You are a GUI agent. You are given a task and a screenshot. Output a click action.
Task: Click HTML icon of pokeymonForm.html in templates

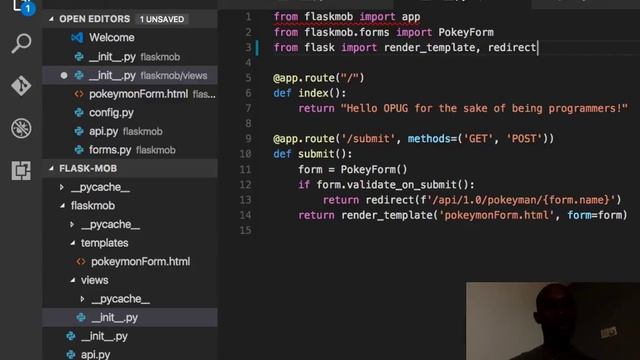point(81,262)
